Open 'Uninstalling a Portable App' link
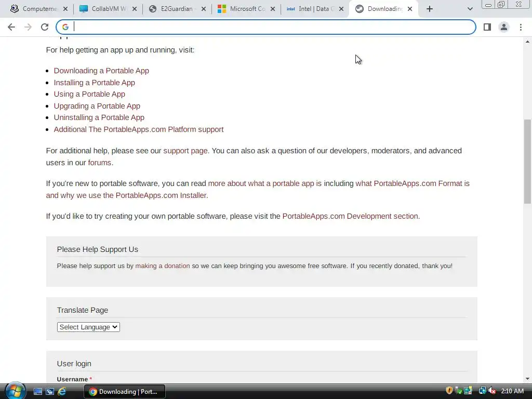Image resolution: width=532 pixels, height=399 pixels. pyautogui.click(x=99, y=117)
